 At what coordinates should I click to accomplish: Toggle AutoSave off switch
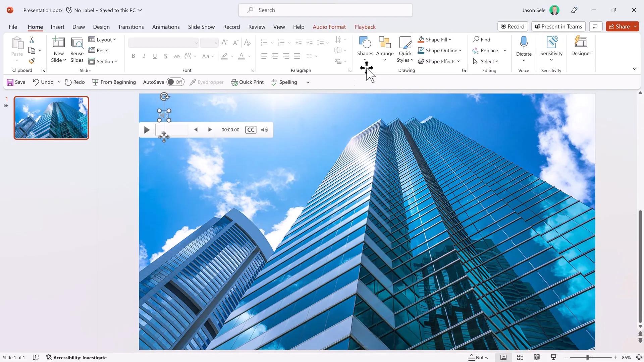175,82
